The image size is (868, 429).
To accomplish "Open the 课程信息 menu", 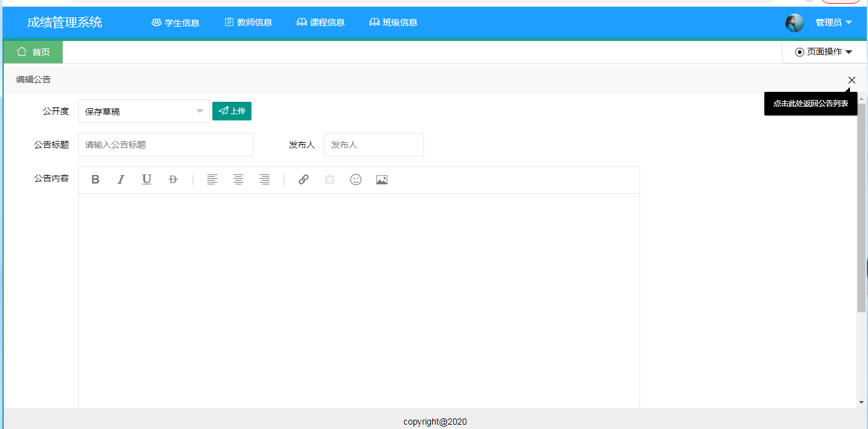I will [x=320, y=23].
